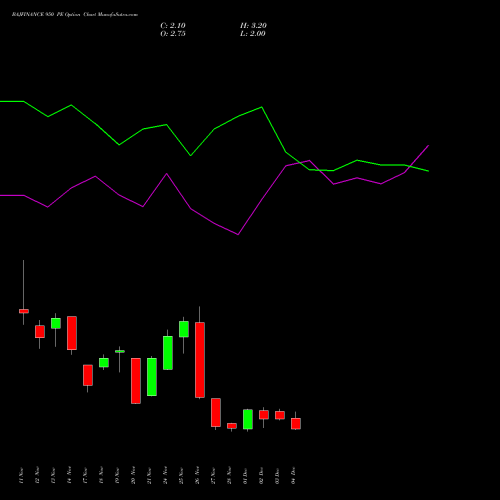The image size is (500, 500).
Task: Click the red candle for 04 Dec
Action: pyautogui.click(x=296, y=424)
